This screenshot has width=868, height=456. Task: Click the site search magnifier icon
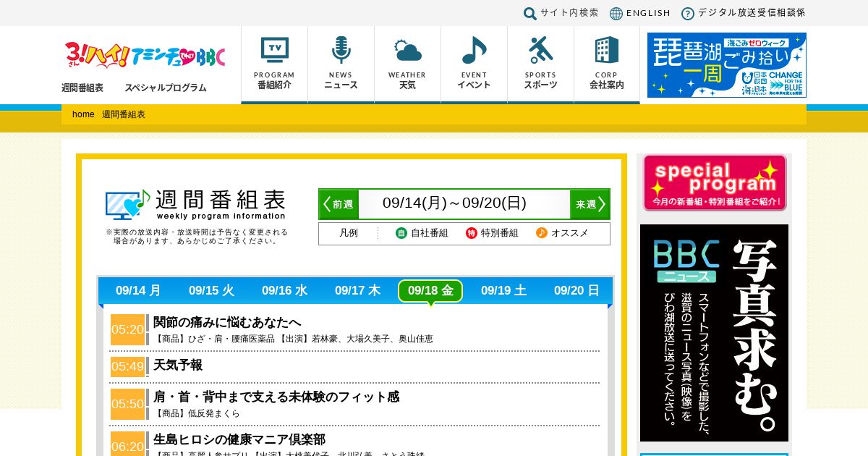click(530, 14)
